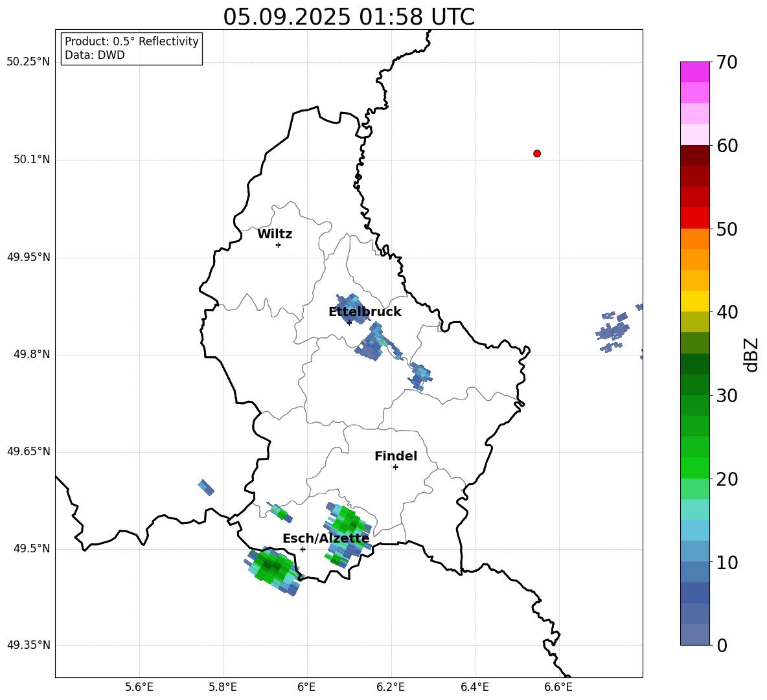Click the slate blue colorbar segment above 0
767x700 pixels.
point(695,635)
